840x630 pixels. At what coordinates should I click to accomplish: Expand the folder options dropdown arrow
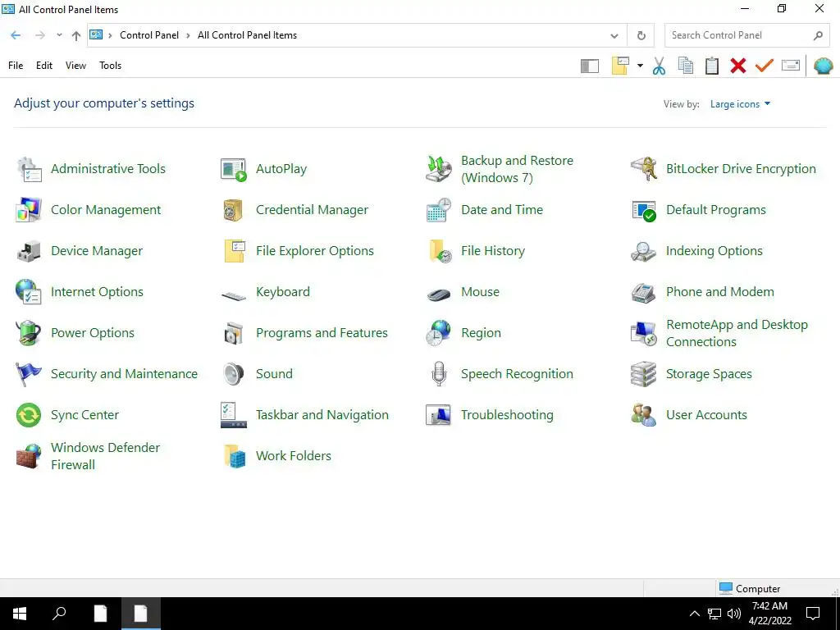coord(640,66)
